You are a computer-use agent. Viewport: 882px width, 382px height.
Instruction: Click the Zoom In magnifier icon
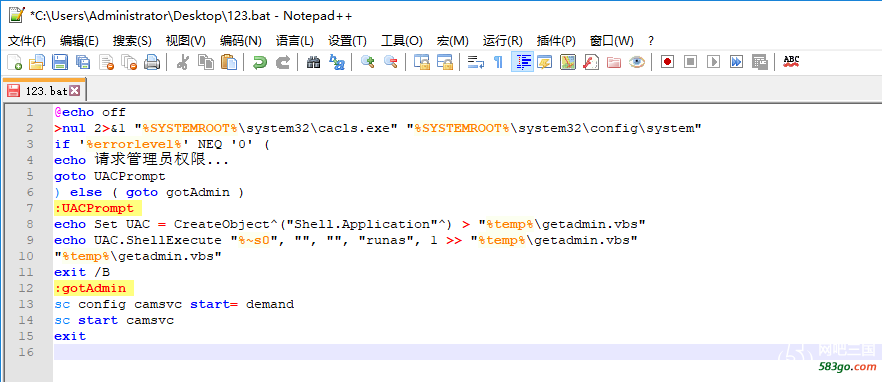click(x=367, y=62)
